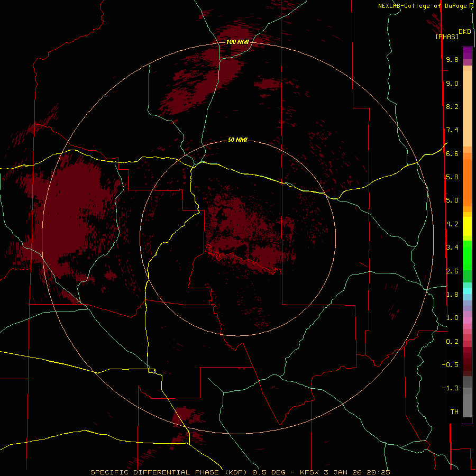Click the 2.6 scale value
Screen dimensions: 476x476
coord(452,271)
